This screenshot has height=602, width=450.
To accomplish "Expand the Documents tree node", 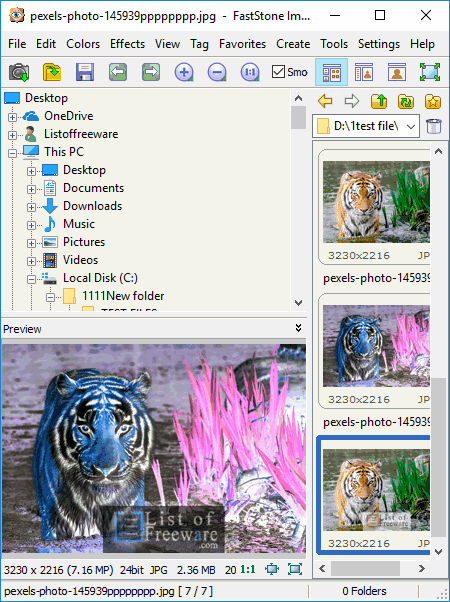I will click(x=31, y=189).
